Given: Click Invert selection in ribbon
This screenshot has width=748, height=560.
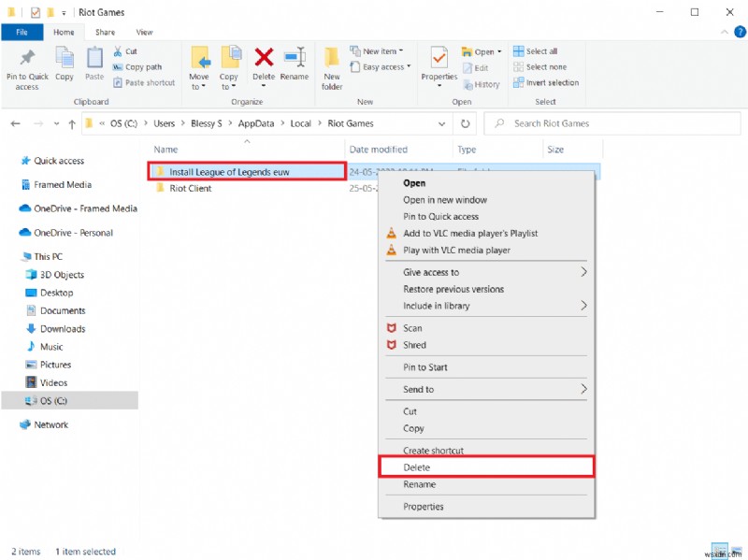Looking at the screenshot, I should (546, 82).
